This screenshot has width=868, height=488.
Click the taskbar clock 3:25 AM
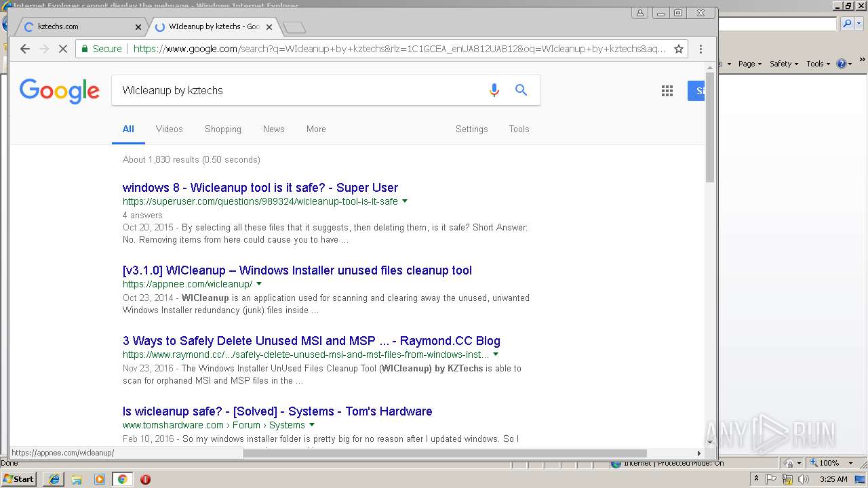coord(833,479)
